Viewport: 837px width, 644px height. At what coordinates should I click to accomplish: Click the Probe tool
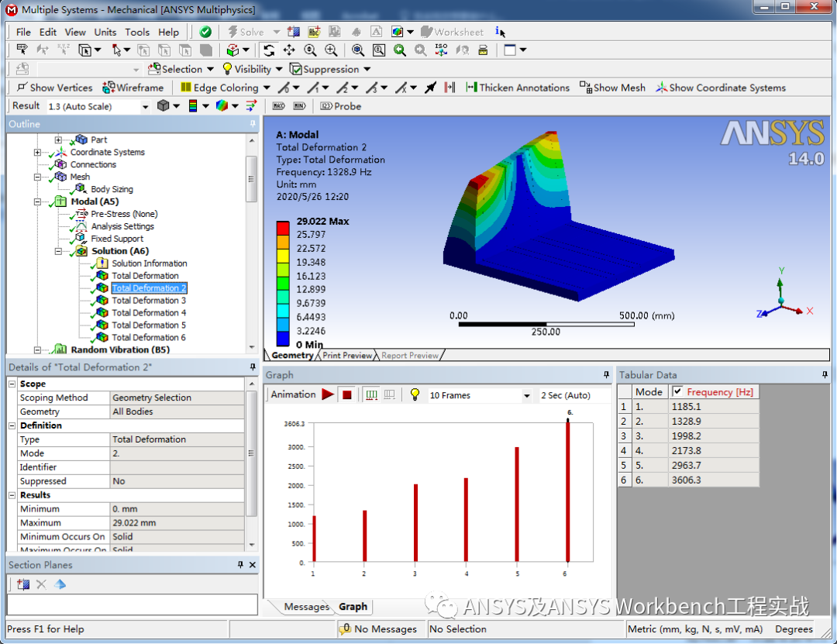[340, 106]
